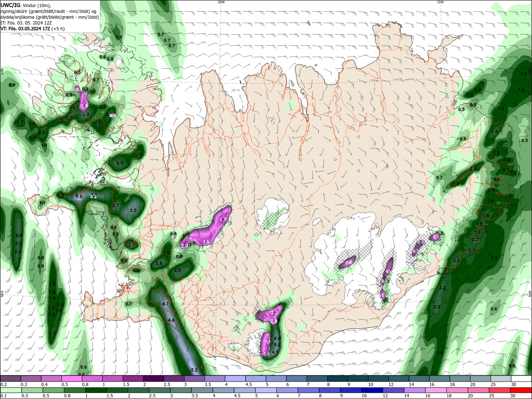This screenshot has width=532, height=399.
Task: Click the '4.7' precipitation value on the map
Action: (x=165, y=304)
